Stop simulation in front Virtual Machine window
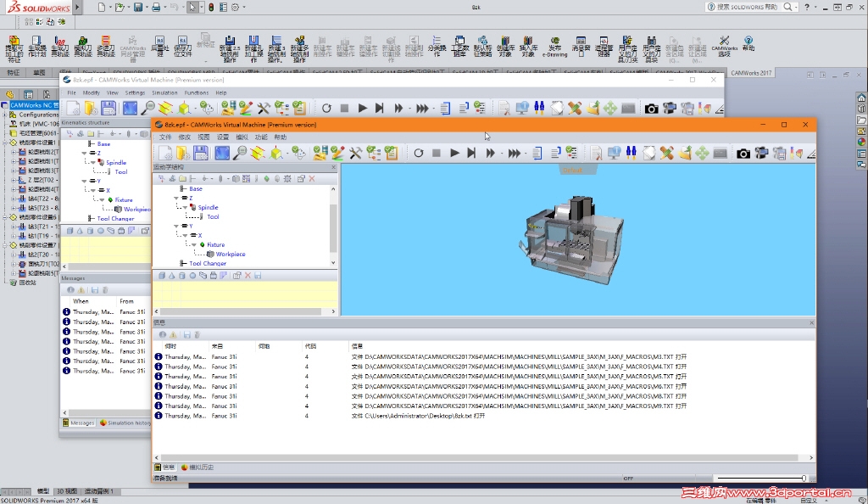The height and width of the screenshot is (504, 868). 437,153
